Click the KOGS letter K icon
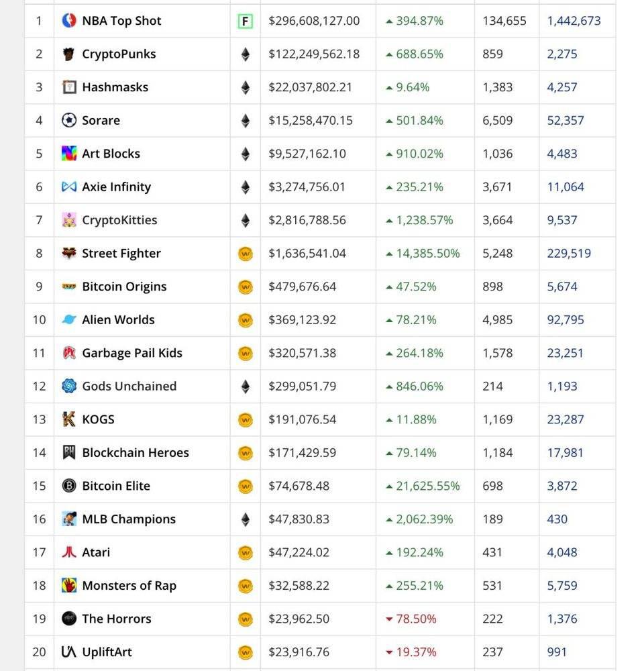 [x=69, y=419]
